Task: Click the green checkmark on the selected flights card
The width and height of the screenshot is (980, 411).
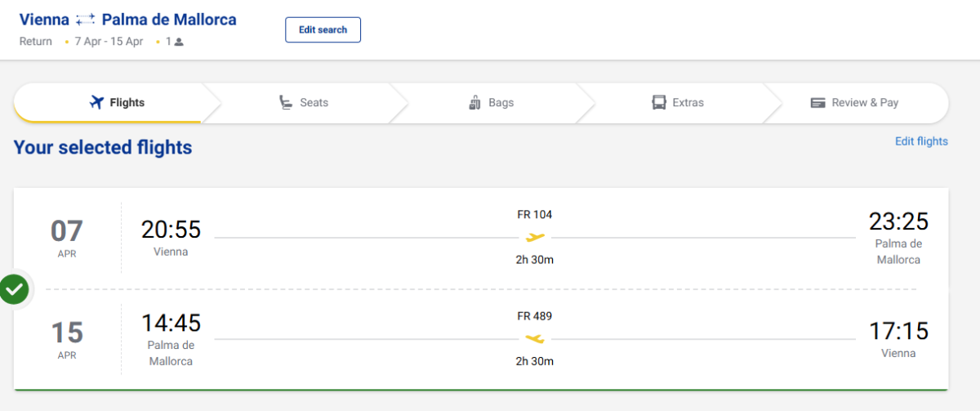Action: tap(14, 289)
